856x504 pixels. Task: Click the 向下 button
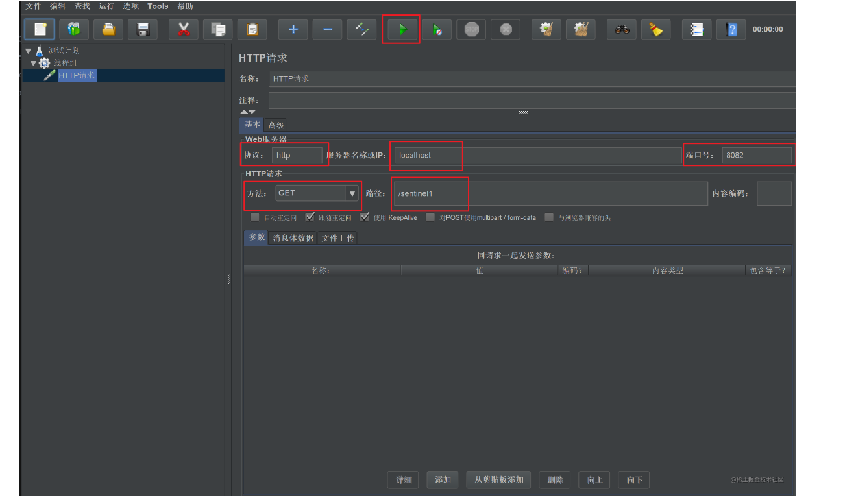coord(635,480)
